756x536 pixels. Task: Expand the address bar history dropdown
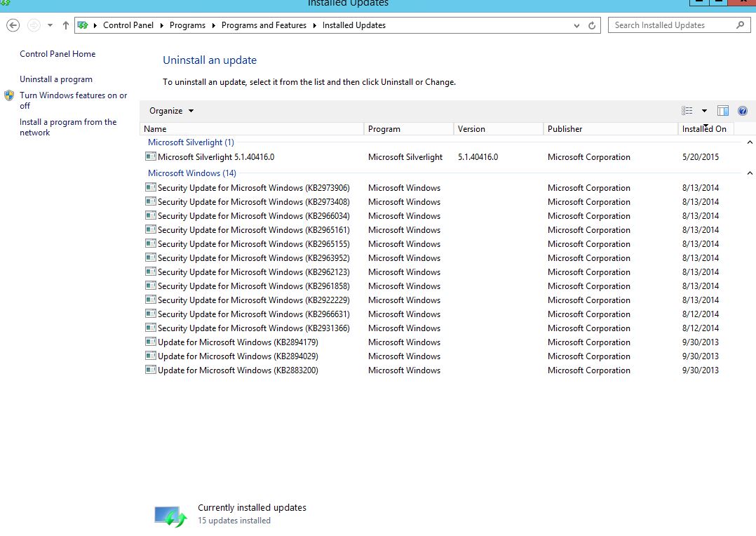tap(576, 25)
